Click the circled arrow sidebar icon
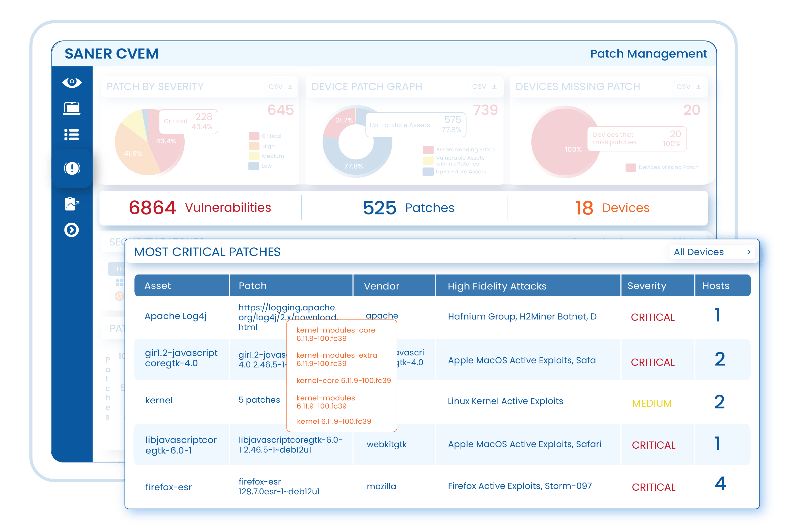 click(x=72, y=230)
